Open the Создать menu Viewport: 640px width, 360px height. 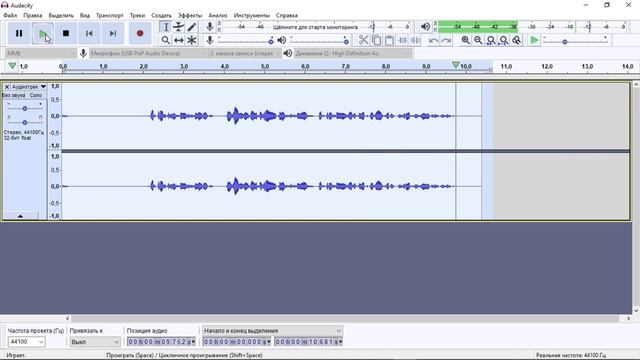(161, 16)
